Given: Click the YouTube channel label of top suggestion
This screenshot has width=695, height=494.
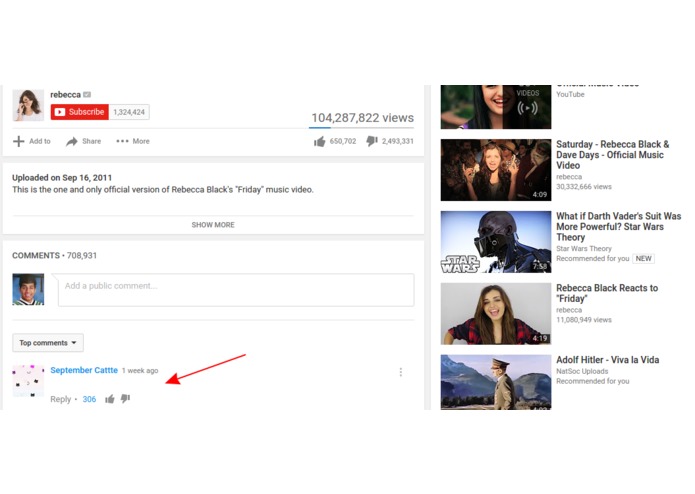Looking at the screenshot, I should click(x=570, y=94).
